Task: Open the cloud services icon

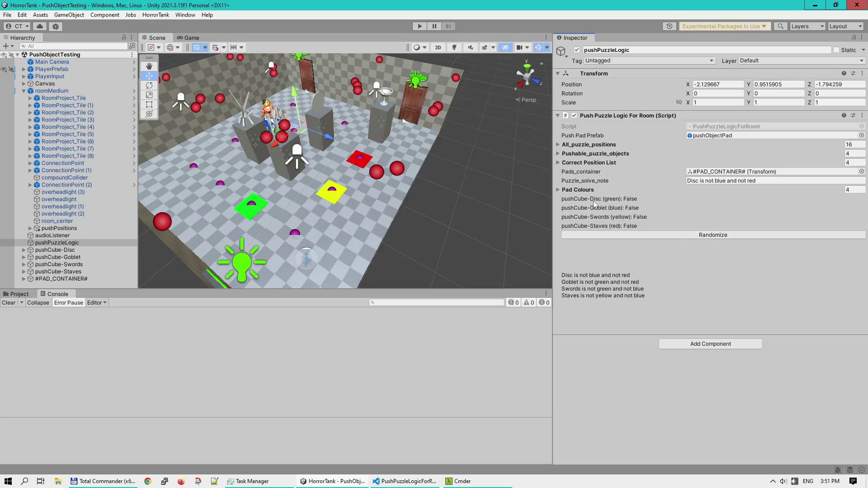Action: [40, 26]
